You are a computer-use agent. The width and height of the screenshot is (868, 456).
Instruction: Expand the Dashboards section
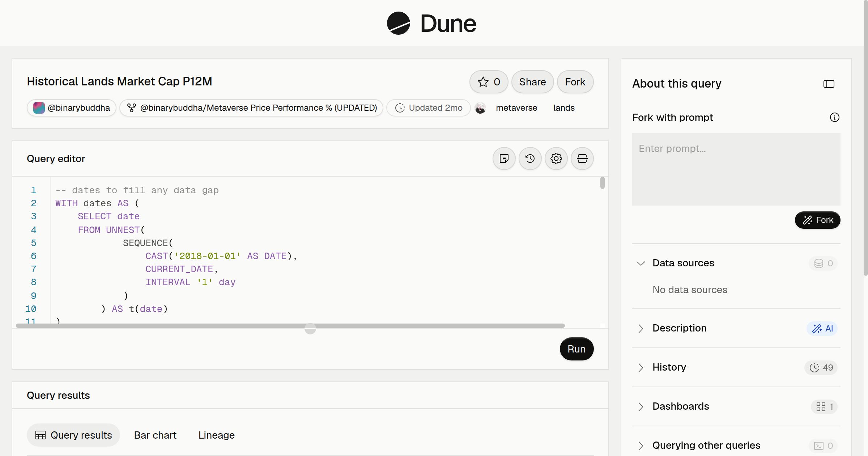click(x=641, y=406)
